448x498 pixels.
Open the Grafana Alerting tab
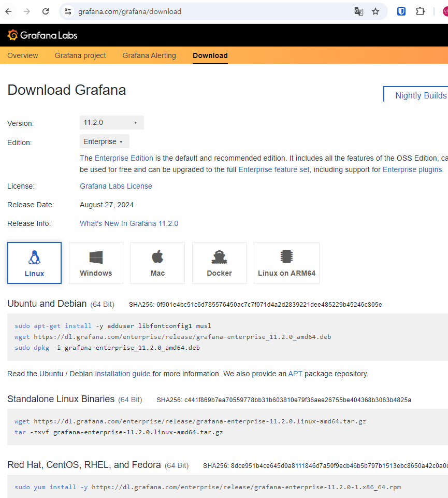(149, 55)
